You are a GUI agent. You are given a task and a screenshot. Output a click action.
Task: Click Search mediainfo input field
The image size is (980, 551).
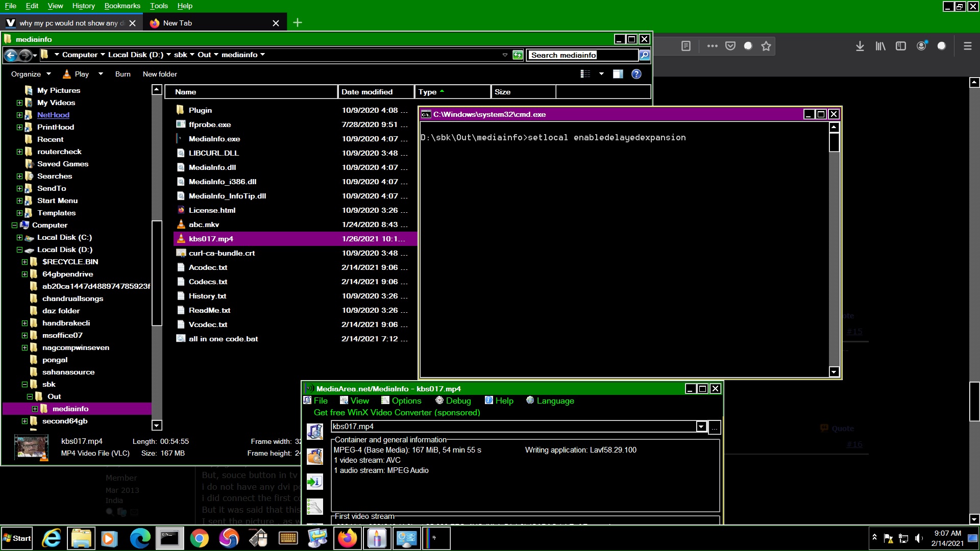tap(582, 55)
